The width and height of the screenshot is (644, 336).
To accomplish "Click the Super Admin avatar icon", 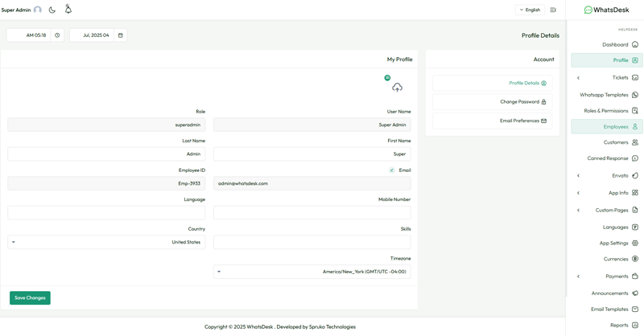I will coord(38,10).
